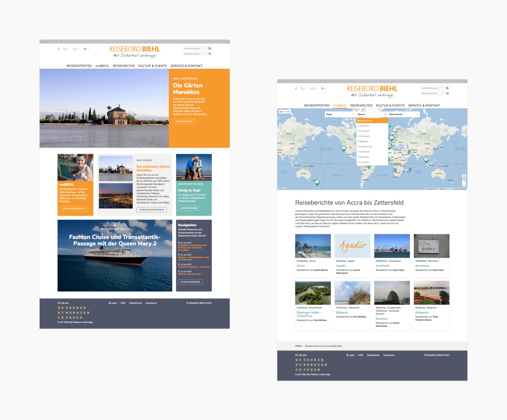Open Bulgarien travel report link
The width and height of the screenshot is (507, 420).
[422, 312]
